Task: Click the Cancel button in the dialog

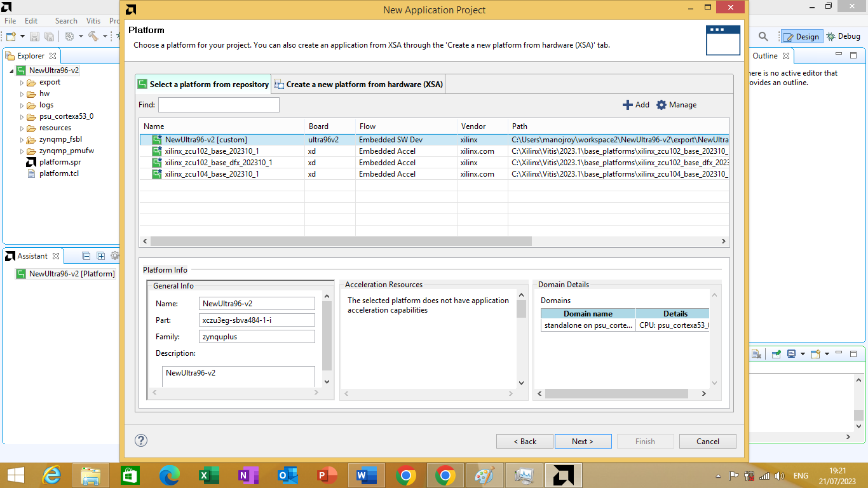Action: (707, 441)
